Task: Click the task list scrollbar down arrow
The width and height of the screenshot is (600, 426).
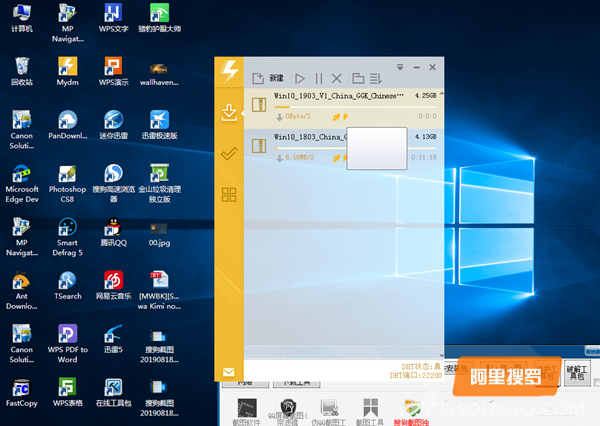Action: pos(442,355)
